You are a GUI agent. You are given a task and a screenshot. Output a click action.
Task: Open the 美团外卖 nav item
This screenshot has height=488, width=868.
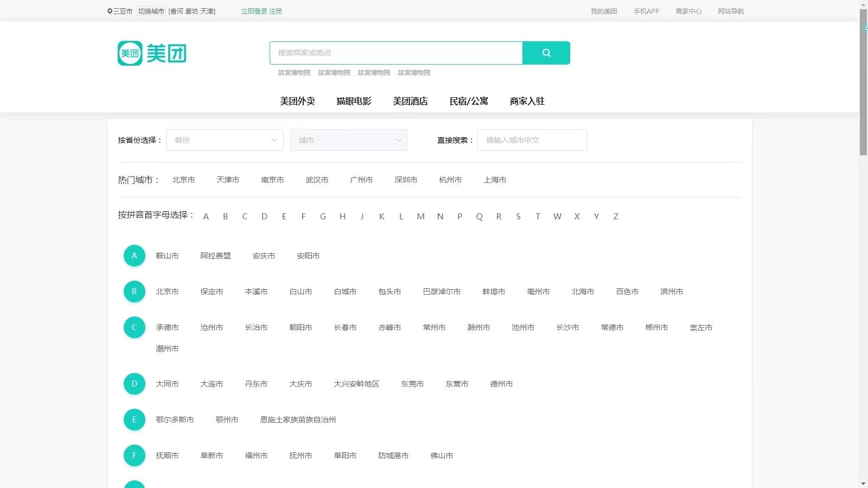click(x=297, y=101)
